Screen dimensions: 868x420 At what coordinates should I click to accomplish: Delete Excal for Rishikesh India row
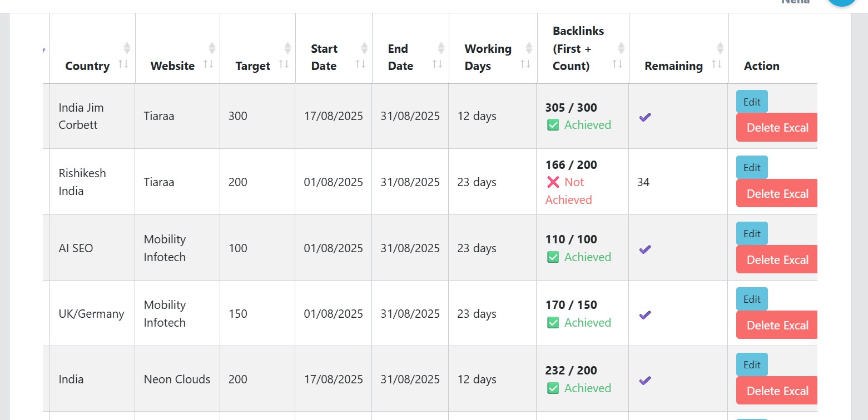[x=777, y=193]
